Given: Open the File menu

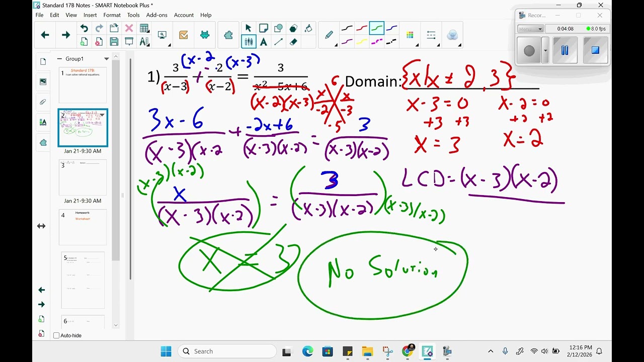Looking at the screenshot, I should tap(39, 15).
